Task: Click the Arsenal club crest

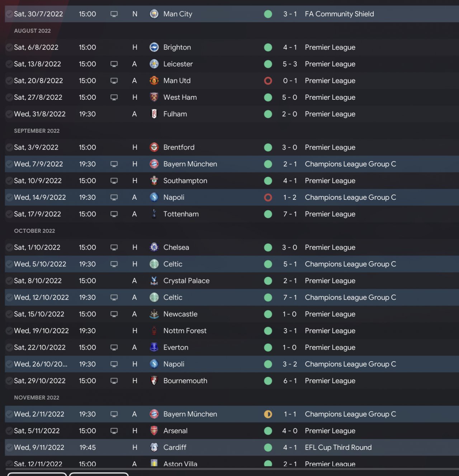Action: tap(154, 431)
